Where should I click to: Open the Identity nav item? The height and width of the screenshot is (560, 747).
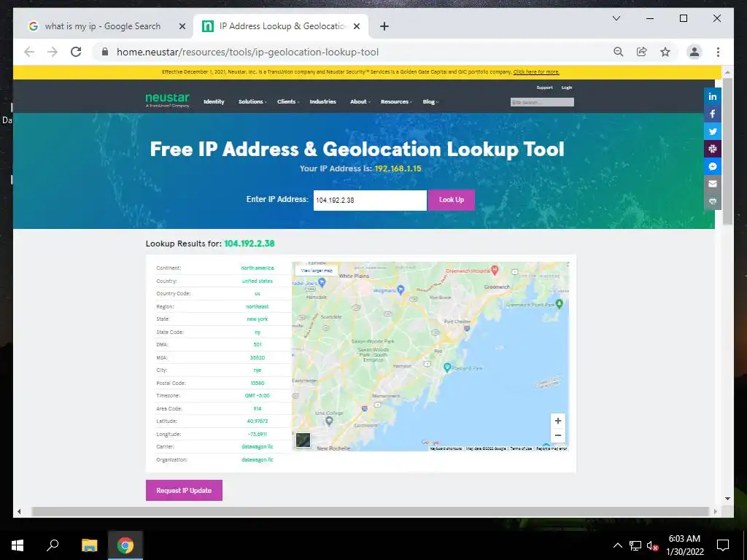[214, 101]
